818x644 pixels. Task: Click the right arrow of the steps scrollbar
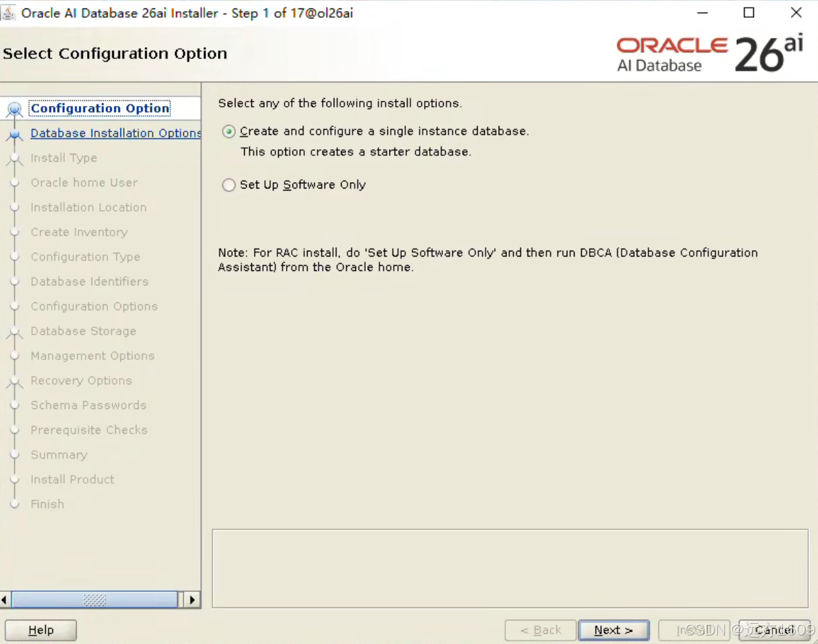tap(192, 599)
